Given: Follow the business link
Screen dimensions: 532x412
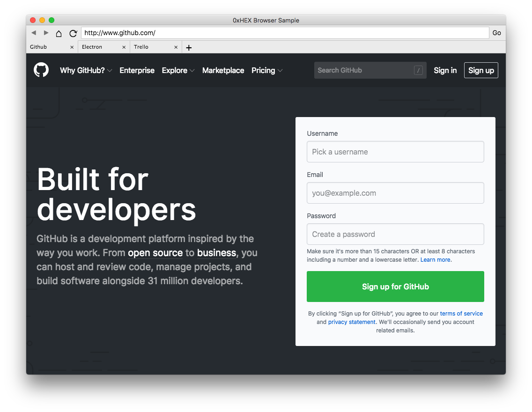Looking at the screenshot, I should [x=216, y=253].
